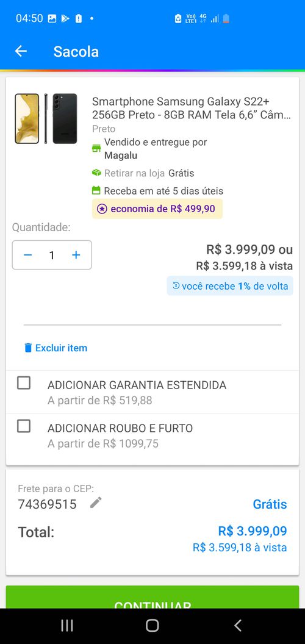This screenshot has width=305, height=644.
Task: Tap the você recebe 1% de volta badge
Action: [230, 286]
